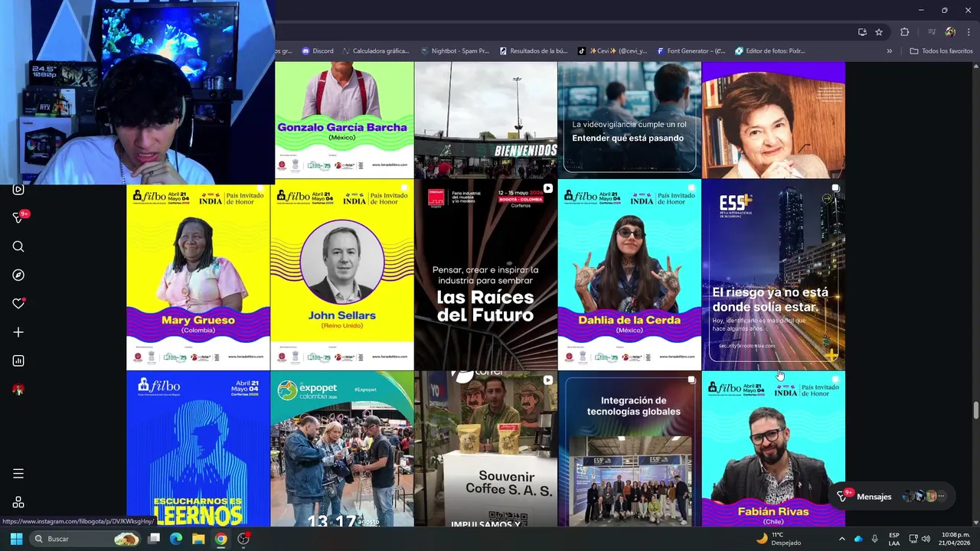980x551 pixels.
Task: Click microphone icon in system tray
Action: point(874,539)
